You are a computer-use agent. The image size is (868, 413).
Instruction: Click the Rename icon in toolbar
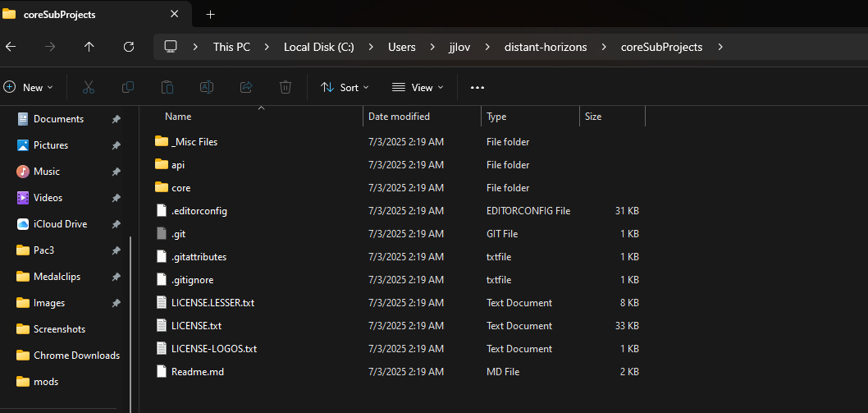[207, 87]
